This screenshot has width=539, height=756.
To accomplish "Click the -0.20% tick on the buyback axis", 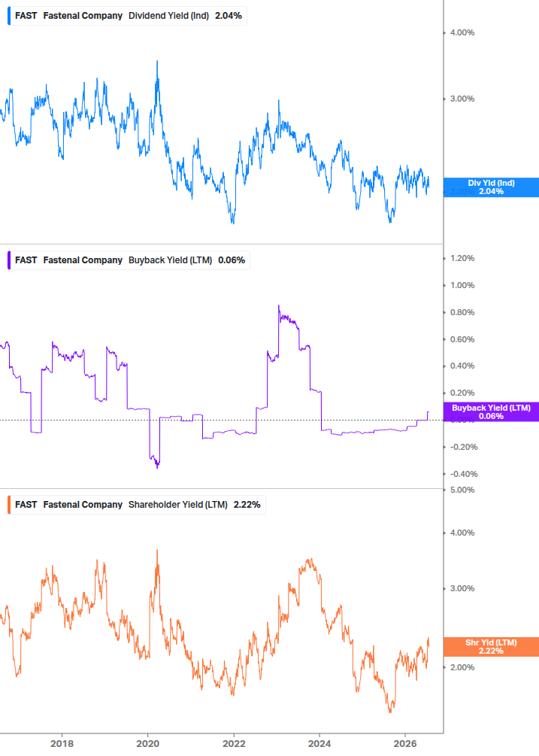I will pos(464,447).
